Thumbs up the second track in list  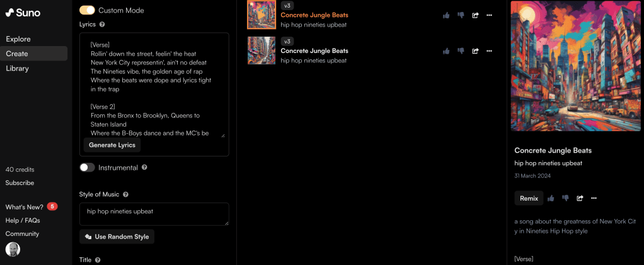point(446,51)
